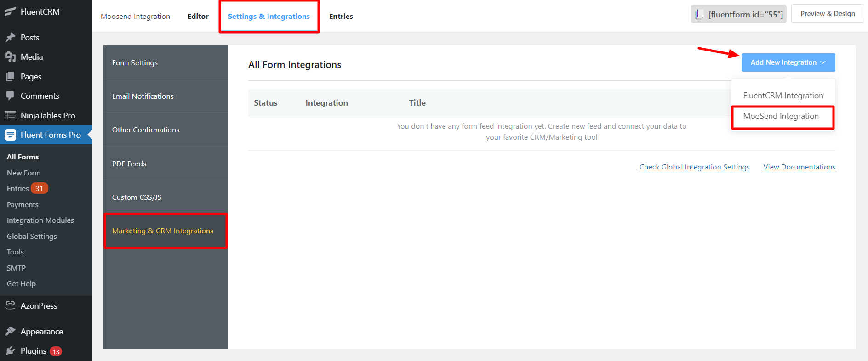Open the View Documentations link
The width and height of the screenshot is (868, 361).
click(799, 167)
